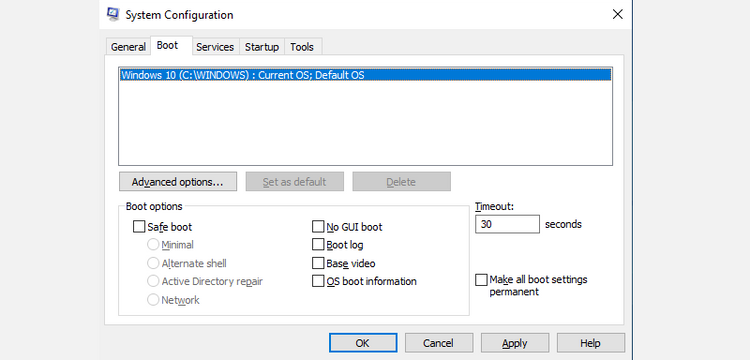
Task: Tick the No GUI boot checkbox
Action: tap(318, 227)
